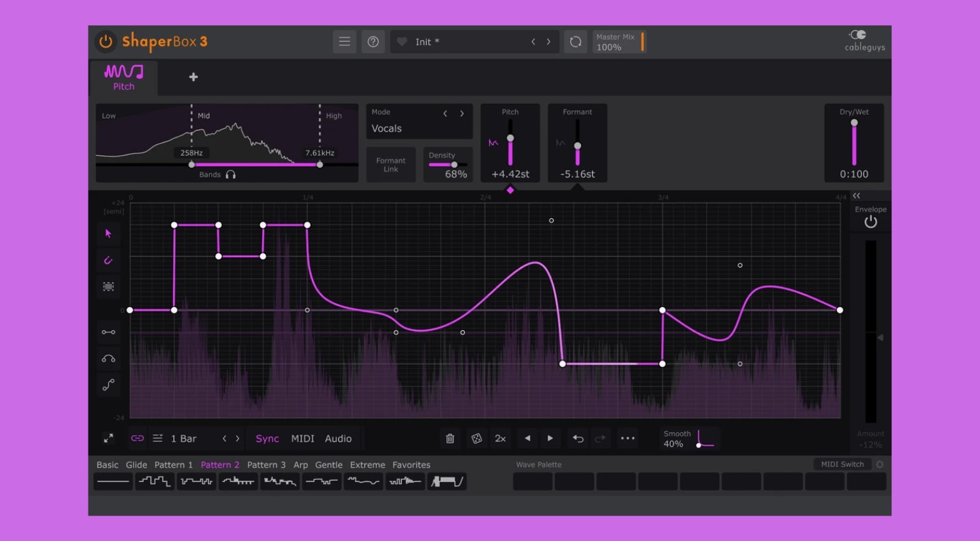Select the pointer arrow tool
The image size is (980, 541).
point(108,234)
